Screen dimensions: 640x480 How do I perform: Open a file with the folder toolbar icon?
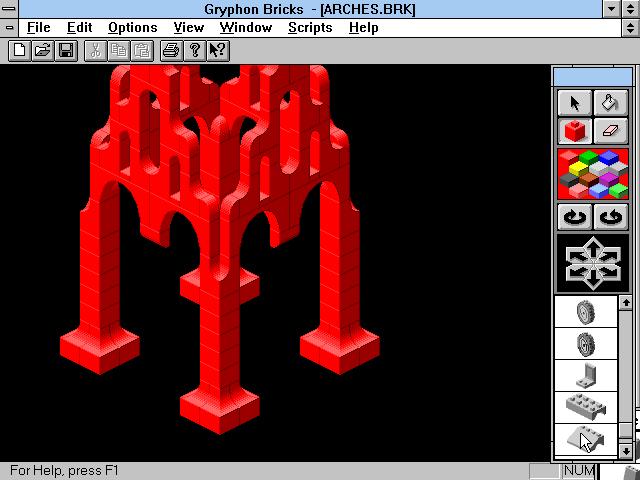[x=43, y=51]
